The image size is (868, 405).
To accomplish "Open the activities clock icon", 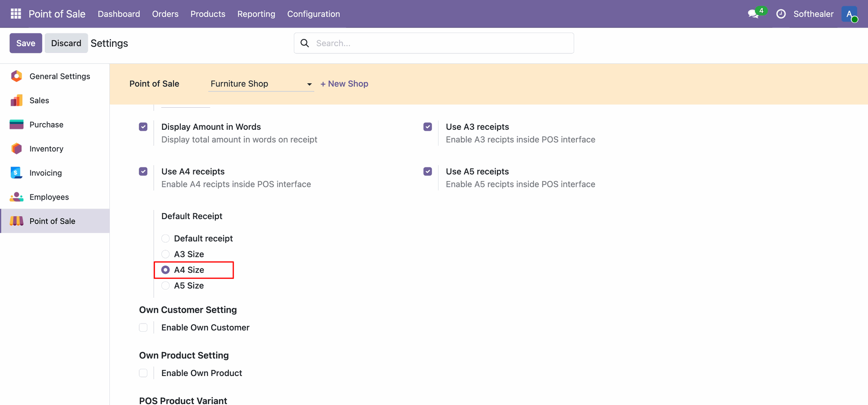I will [x=781, y=14].
